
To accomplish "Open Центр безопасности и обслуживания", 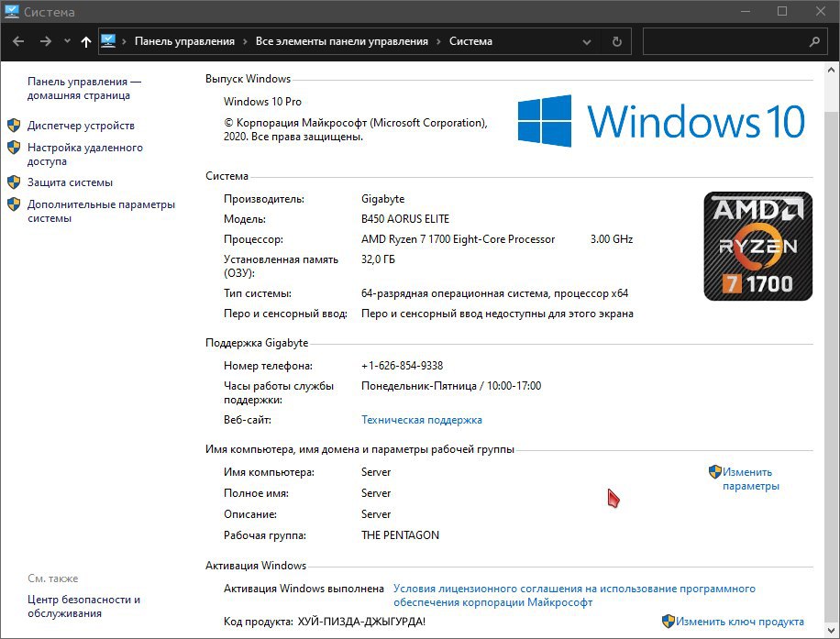I will (83, 606).
